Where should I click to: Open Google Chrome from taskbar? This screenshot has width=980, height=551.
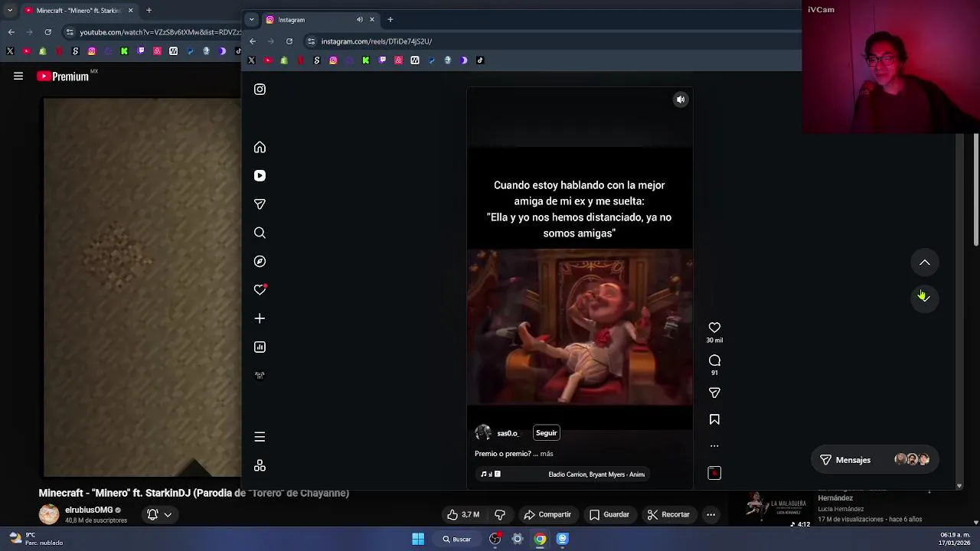tap(540, 539)
